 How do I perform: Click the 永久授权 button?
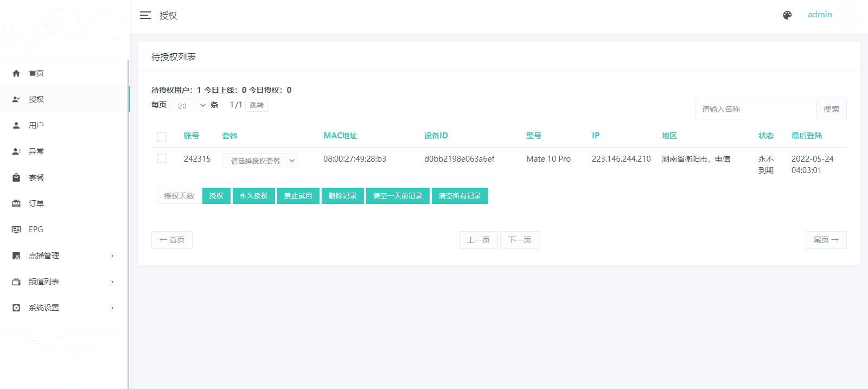[x=254, y=196]
